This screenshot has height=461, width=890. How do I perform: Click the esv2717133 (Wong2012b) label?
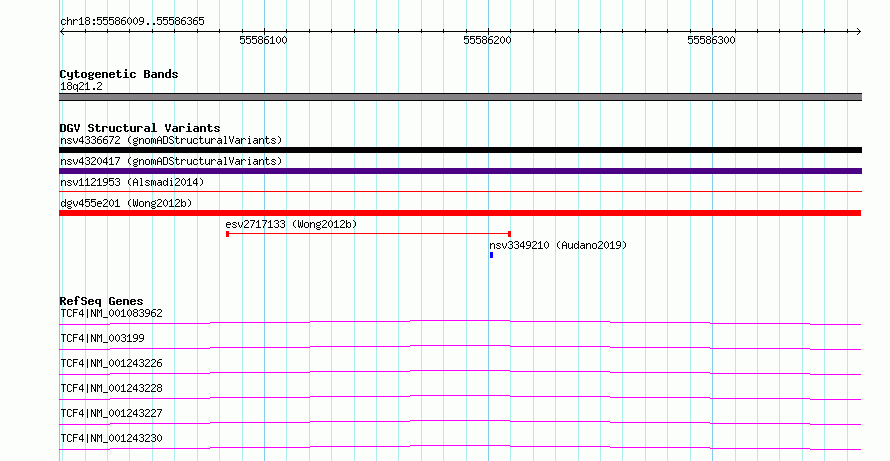[291, 224]
